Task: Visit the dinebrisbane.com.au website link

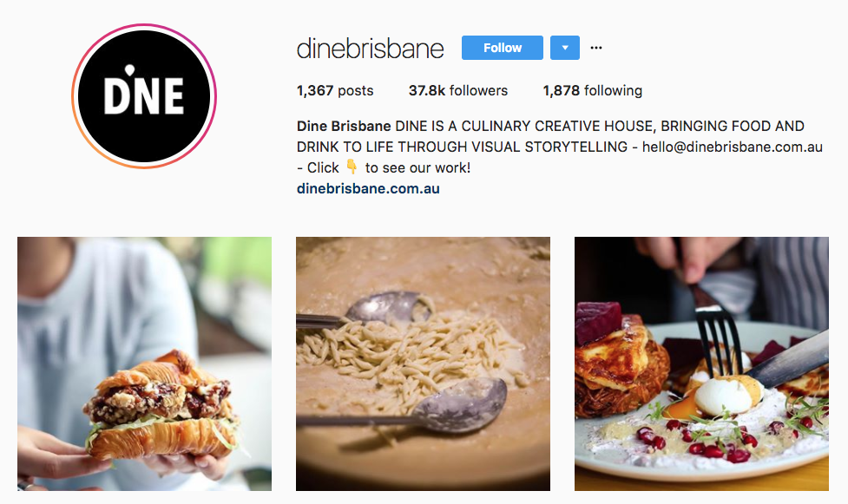Action: click(368, 189)
